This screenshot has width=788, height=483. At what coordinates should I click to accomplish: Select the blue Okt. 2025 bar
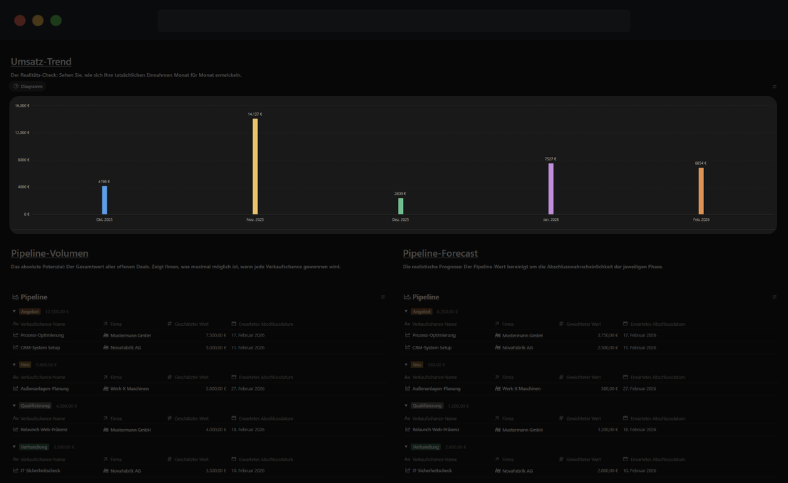[104, 200]
